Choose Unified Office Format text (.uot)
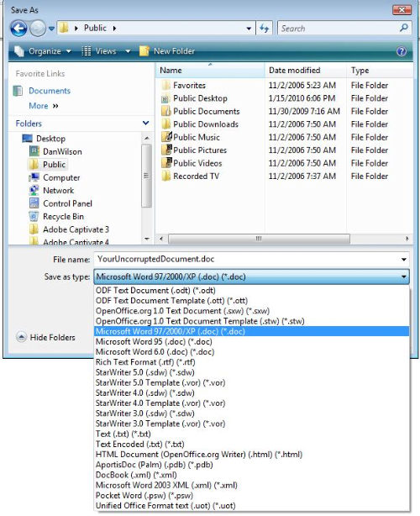The image size is (420, 516). [252, 506]
